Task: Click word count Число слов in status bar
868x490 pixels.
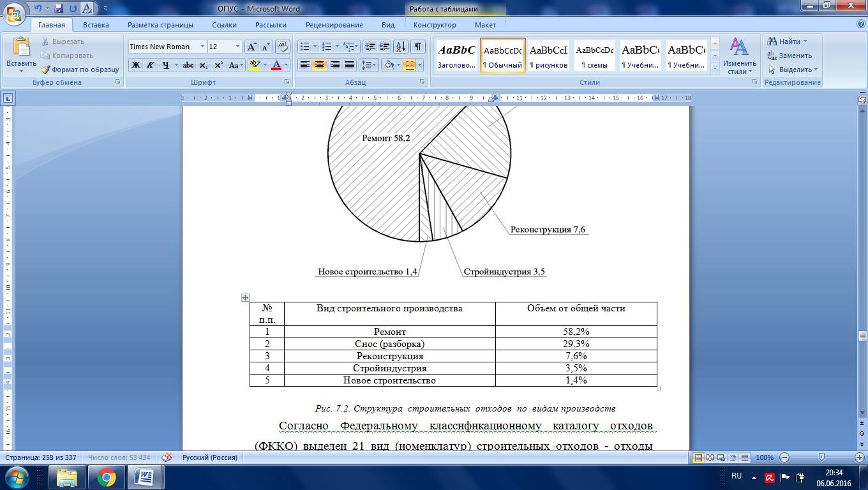Action: coord(119,457)
